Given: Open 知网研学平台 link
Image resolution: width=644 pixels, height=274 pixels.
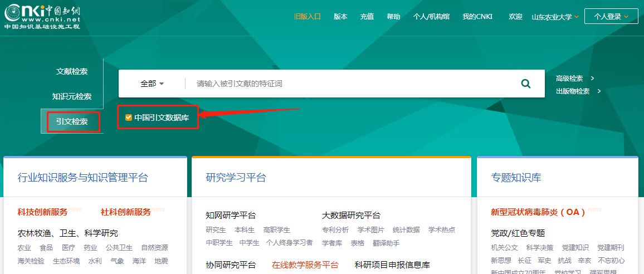Looking at the screenshot, I should tap(231, 216).
